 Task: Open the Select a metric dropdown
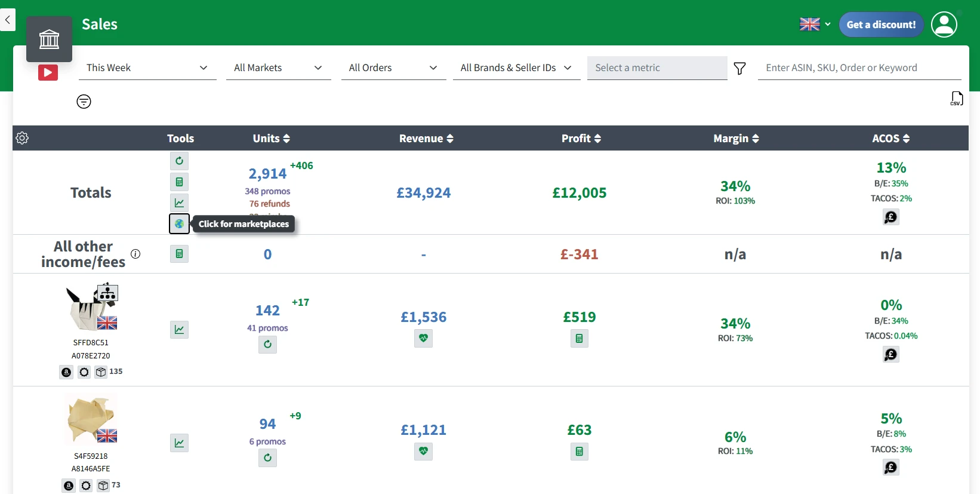coord(657,68)
